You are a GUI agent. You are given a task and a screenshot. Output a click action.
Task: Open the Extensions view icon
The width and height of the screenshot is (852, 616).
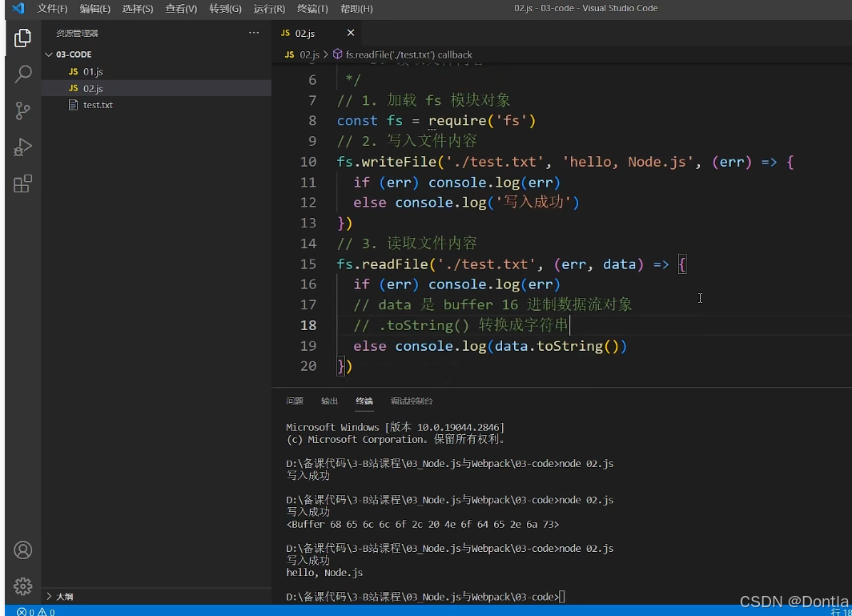tap(22, 183)
